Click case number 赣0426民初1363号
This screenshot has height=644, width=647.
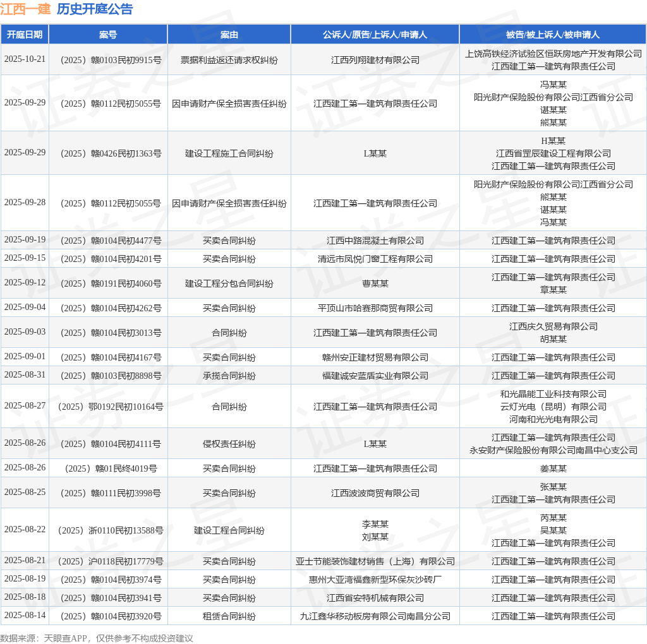(111, 154)
